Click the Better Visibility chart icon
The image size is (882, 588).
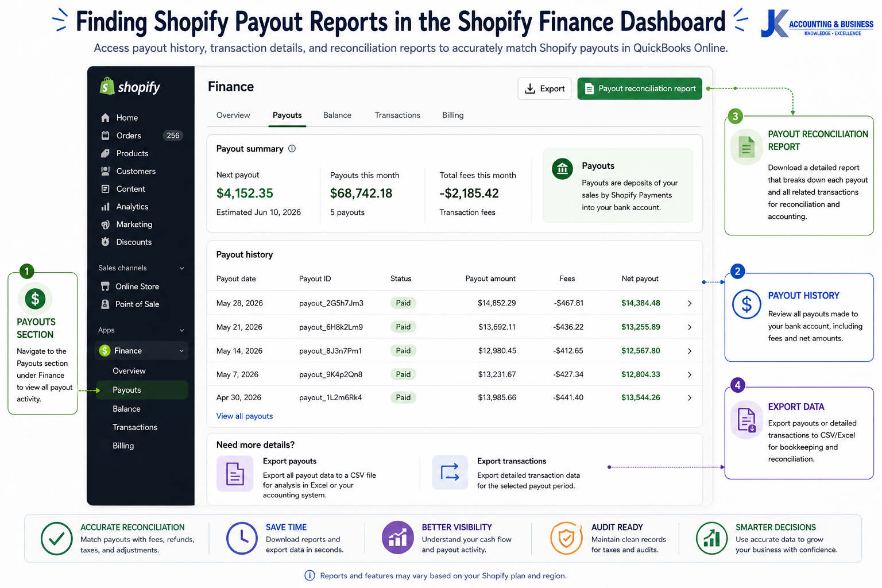click(398, 537)
